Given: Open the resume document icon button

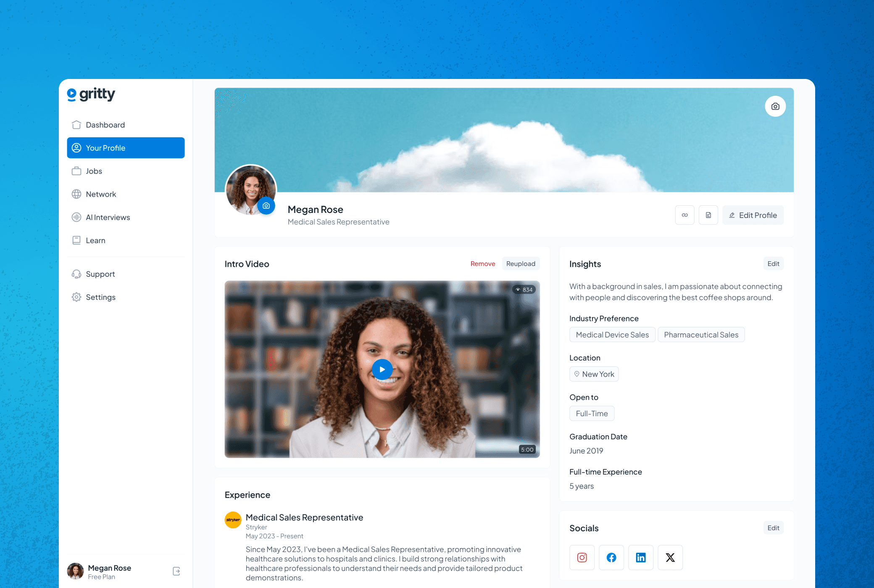Looking at the screenshot, I should tap(708, 215).
